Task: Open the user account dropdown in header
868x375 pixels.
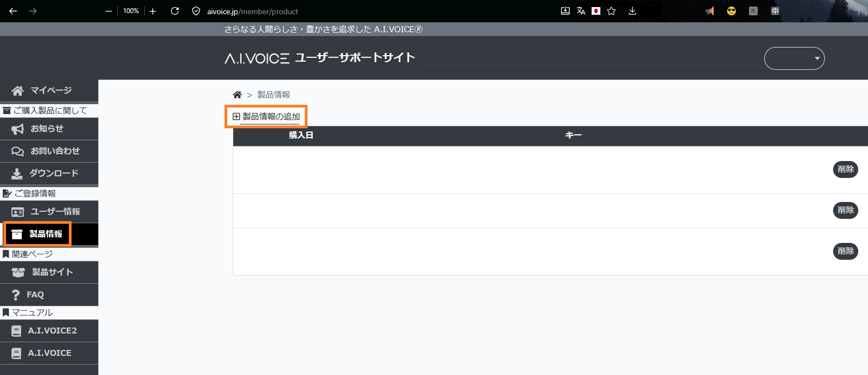Action: (x=794, y=58)
